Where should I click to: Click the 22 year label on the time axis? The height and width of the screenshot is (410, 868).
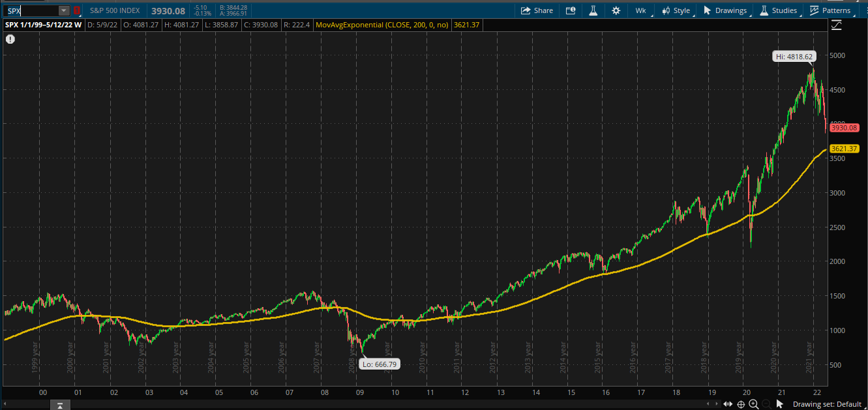pos(816,393)
